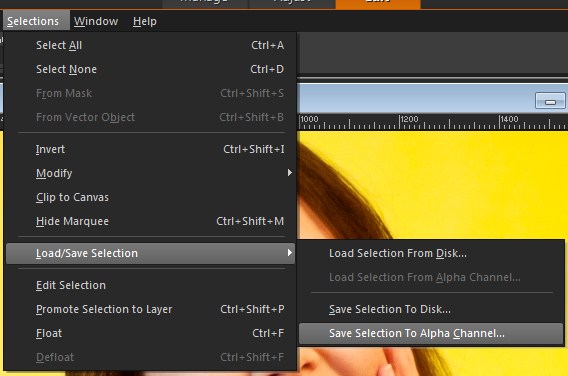Expand the Modify submenu arrow
Viewport: 568px width, 376px height.
pyautogui.click(x=289, y=173)
